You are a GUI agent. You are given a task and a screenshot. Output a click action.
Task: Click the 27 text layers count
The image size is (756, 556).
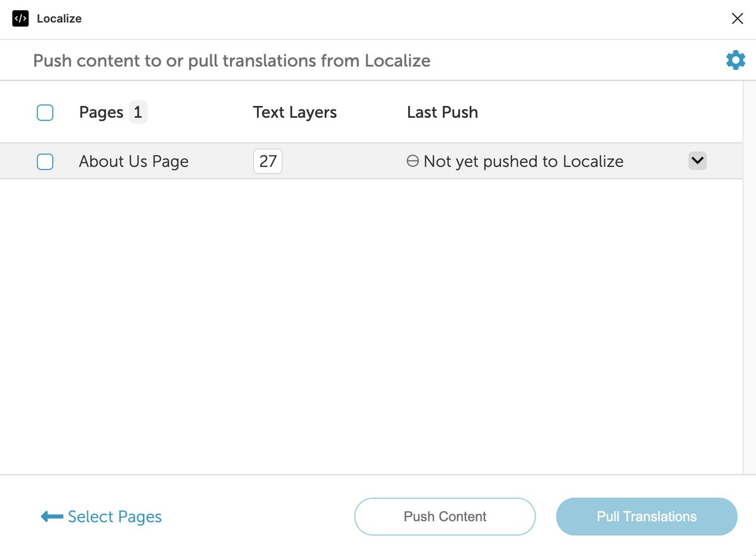(268, 161)
